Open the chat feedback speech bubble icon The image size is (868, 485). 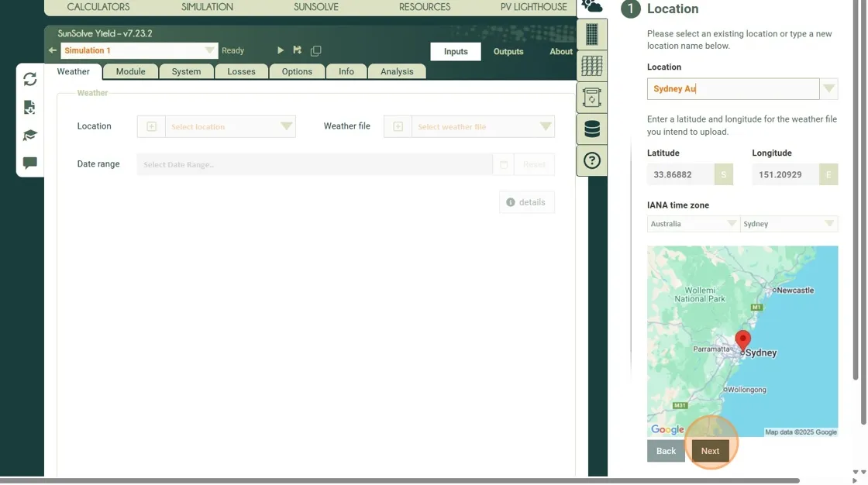coord(30,163)
